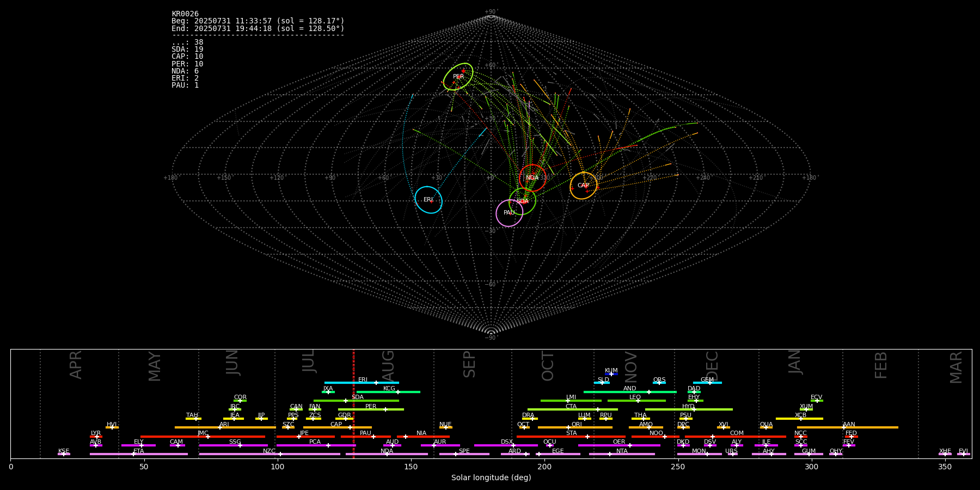Image resolution: width=980 pixels, height=490 pixels.
Task: Select the QUA bar in the timeline
Action: 766,427
